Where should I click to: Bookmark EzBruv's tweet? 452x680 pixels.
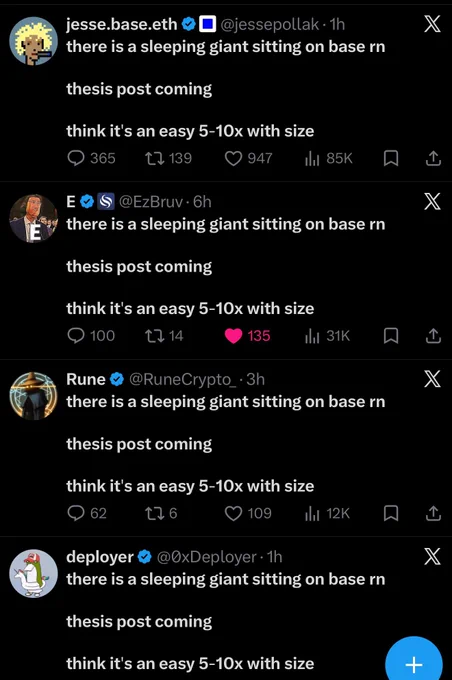[x=391, y=336]
